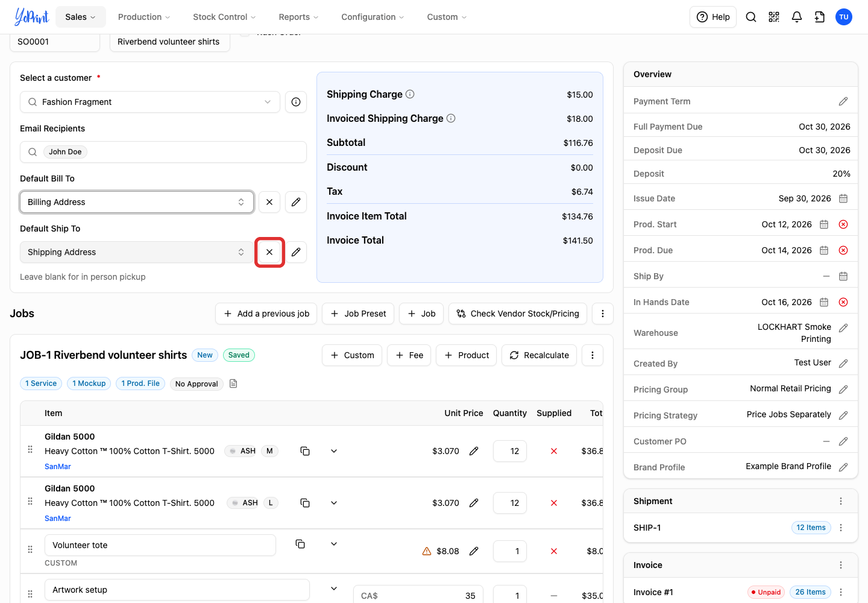Toggle supplied status for Volunteer tote
The width and height of the screenshot is (868, 603).
[554, 551]
